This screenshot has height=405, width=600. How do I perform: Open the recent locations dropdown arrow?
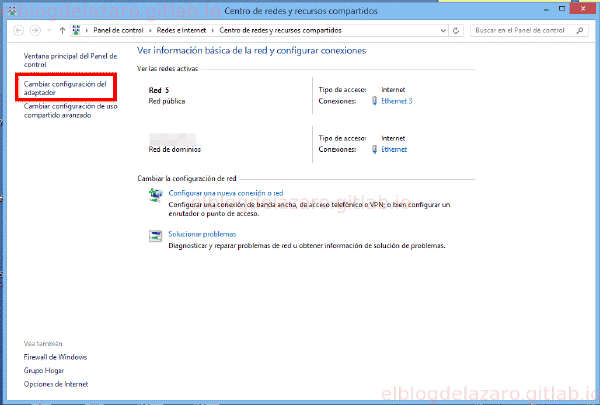pos(49,30)
